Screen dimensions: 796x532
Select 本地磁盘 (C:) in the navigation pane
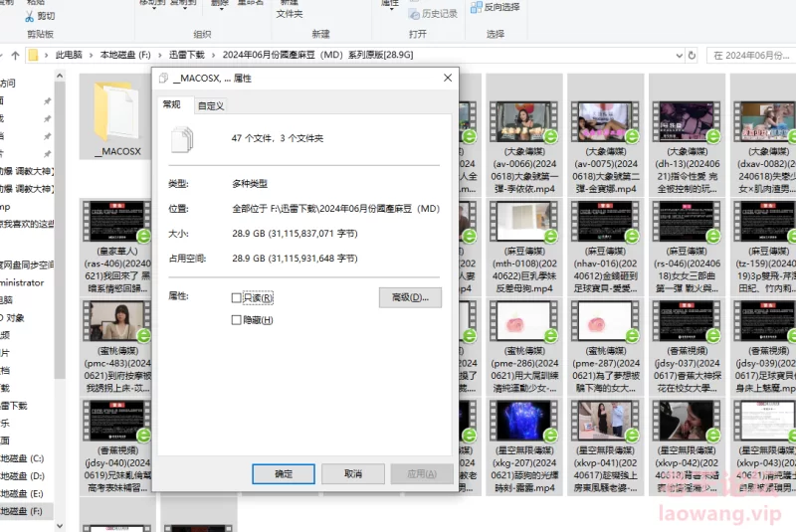coord(22,459)
